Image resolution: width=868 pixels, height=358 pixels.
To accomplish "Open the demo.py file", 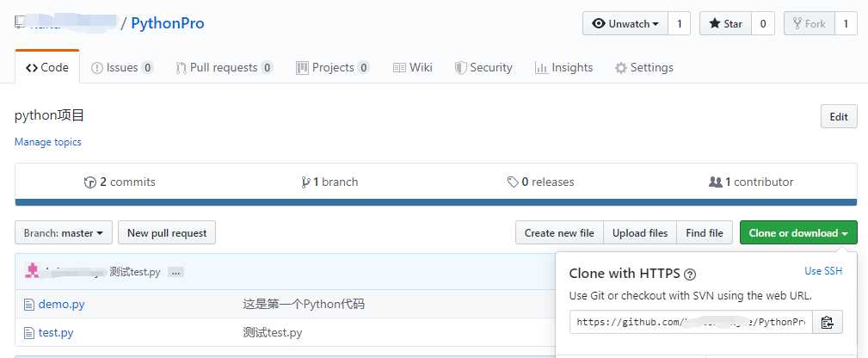I will click(61, 305).
